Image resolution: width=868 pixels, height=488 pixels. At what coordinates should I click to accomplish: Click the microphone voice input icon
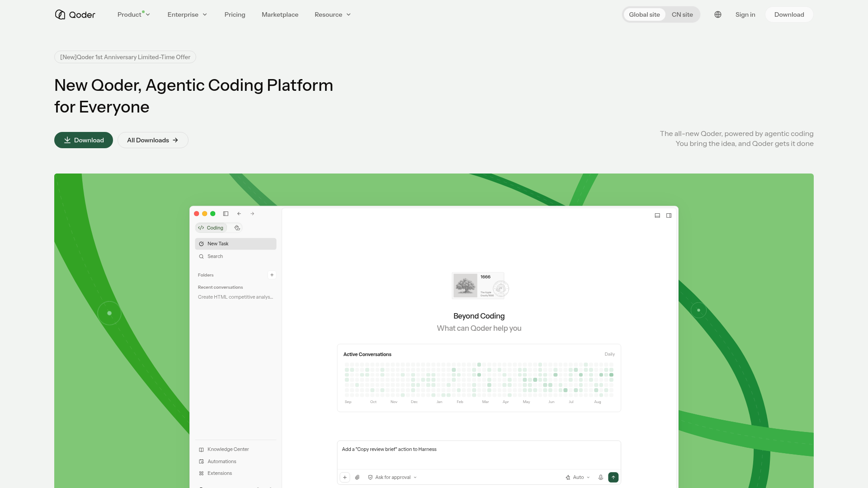tap(600, 477)
